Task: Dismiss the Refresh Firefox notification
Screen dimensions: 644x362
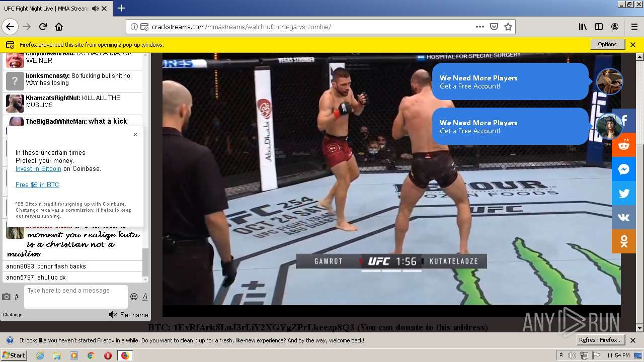Action: [633, 340]
